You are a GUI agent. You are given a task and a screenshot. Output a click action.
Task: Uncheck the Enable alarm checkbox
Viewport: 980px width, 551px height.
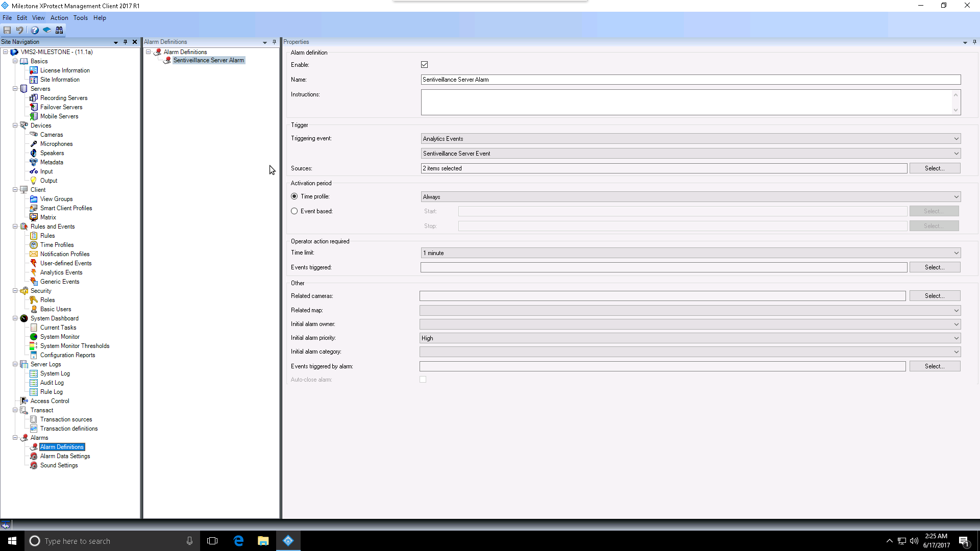coord(424,65)
